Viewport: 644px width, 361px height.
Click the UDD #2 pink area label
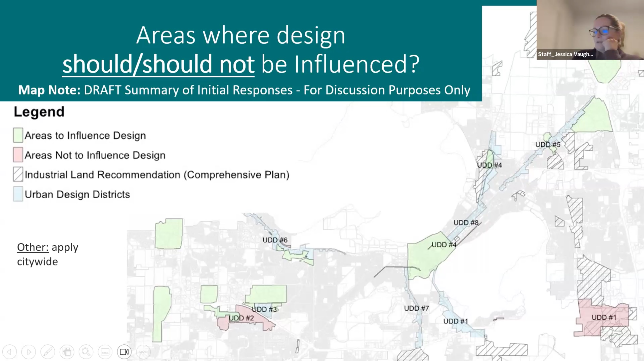click(x=241, y=318)
